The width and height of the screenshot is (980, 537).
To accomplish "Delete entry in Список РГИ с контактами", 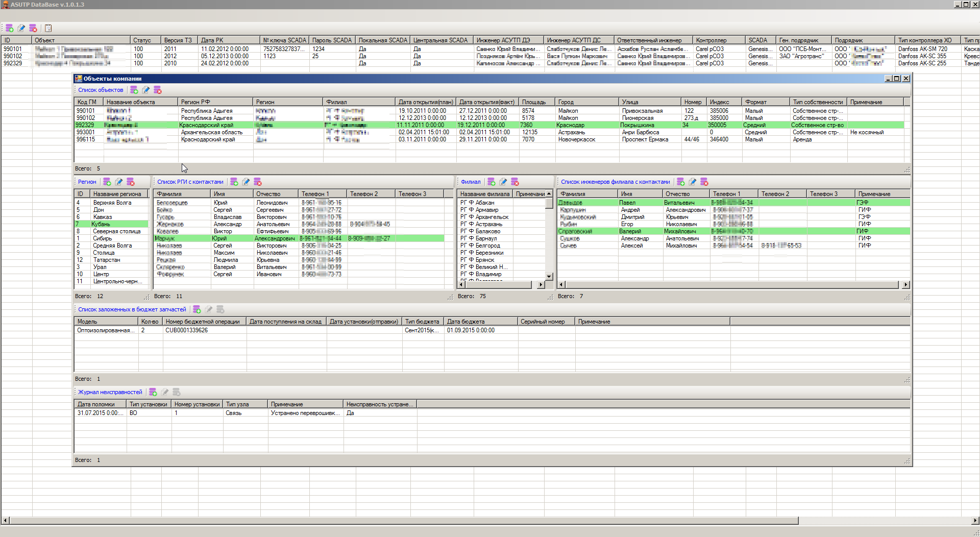I will tap(258, 182).
